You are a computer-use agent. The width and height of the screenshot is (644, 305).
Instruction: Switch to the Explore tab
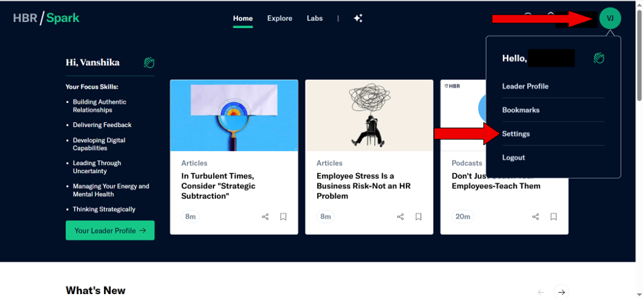point(279,19)
